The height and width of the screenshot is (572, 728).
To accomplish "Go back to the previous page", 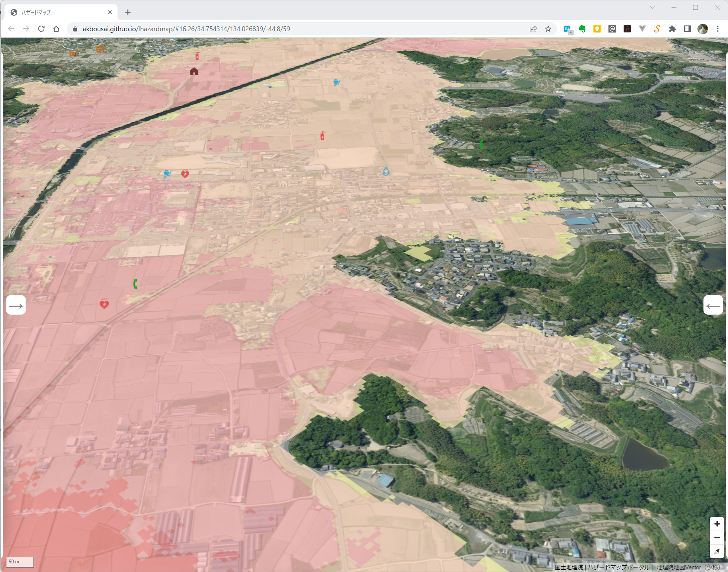I will click(x=11, y=29).
